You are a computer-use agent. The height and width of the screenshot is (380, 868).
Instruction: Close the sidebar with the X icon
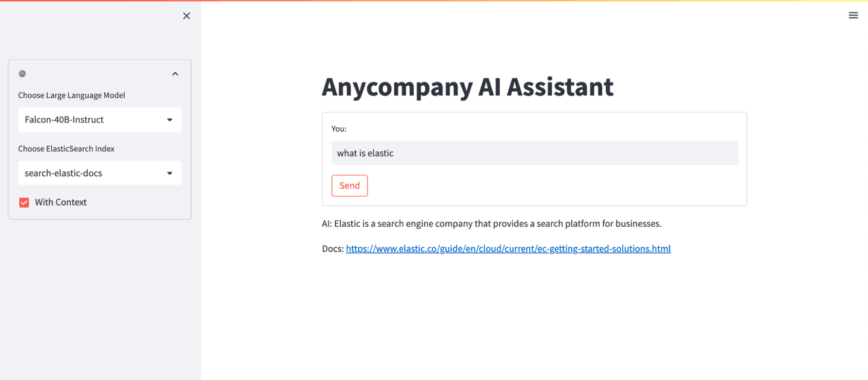tap(186, 16)
